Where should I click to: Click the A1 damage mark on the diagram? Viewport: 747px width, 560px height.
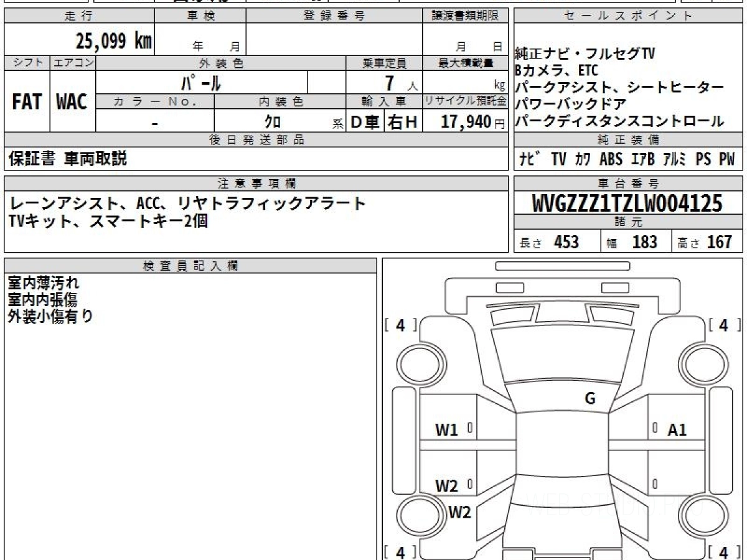(x=677, y=429)
